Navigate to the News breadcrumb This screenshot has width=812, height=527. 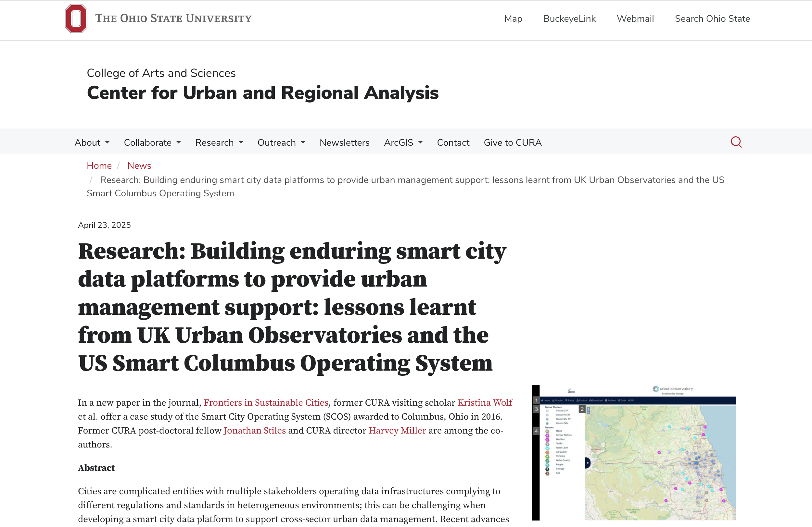[x=139, y=166]
